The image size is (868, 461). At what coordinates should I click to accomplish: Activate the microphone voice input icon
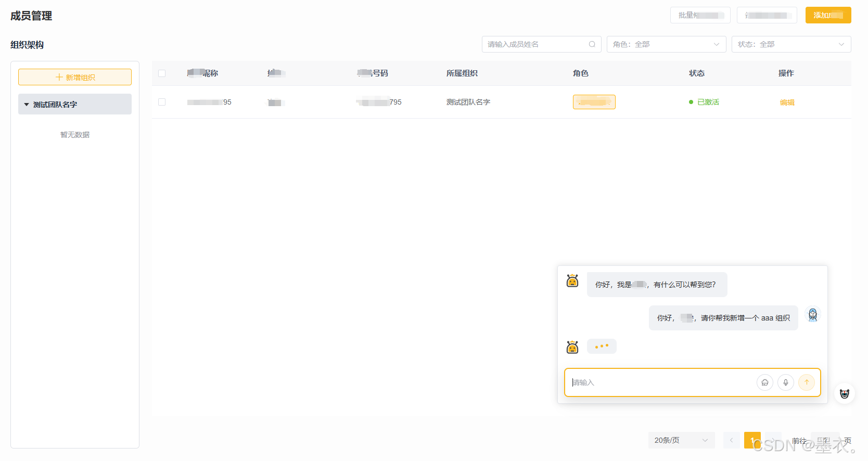point(786,382)
